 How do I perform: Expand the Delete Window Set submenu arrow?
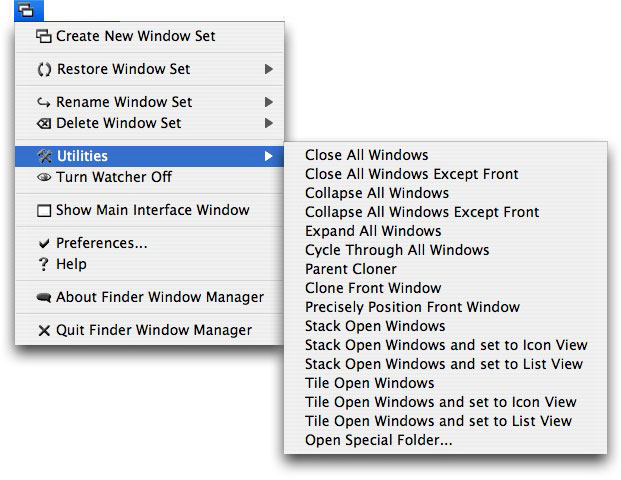click(269, 123)
